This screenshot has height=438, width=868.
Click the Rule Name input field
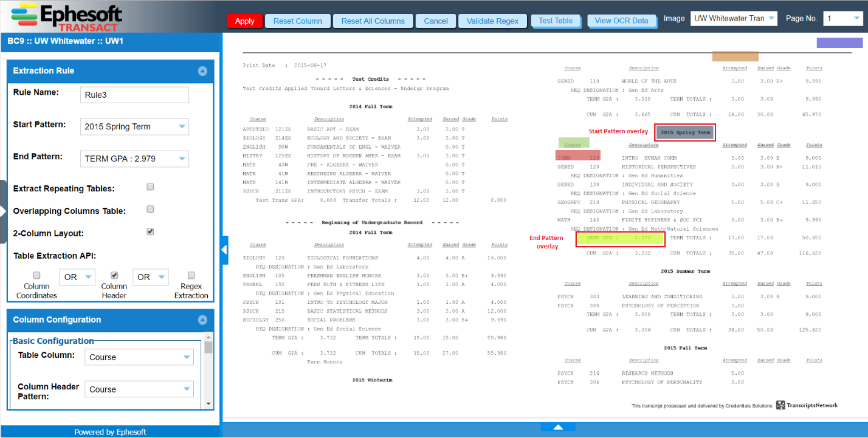134,95
